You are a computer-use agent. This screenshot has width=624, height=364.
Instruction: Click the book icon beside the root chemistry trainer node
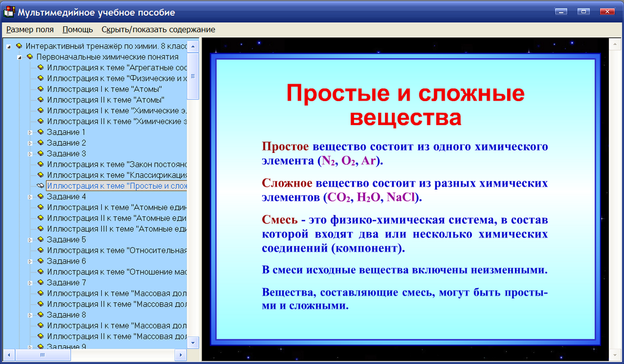click(18, 46)
